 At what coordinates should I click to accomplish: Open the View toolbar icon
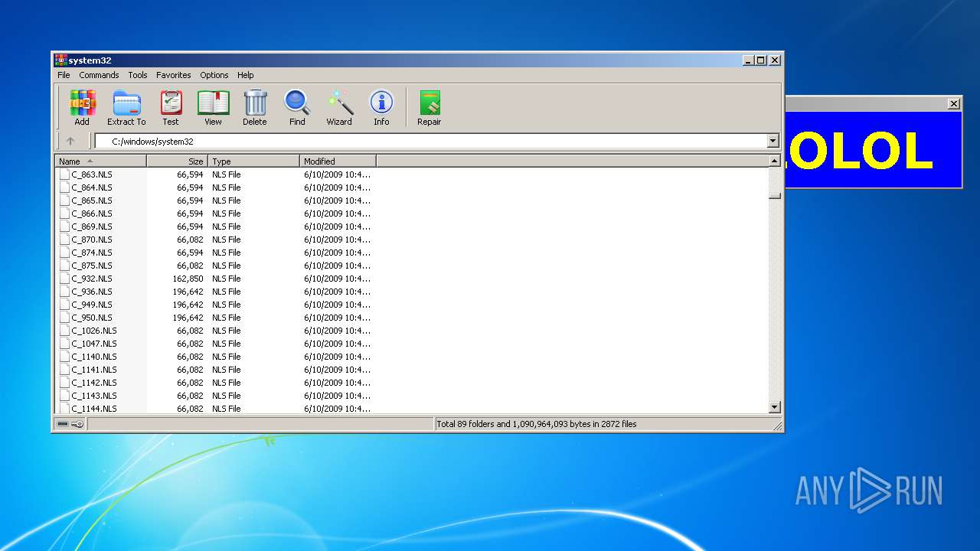(213, 103)
